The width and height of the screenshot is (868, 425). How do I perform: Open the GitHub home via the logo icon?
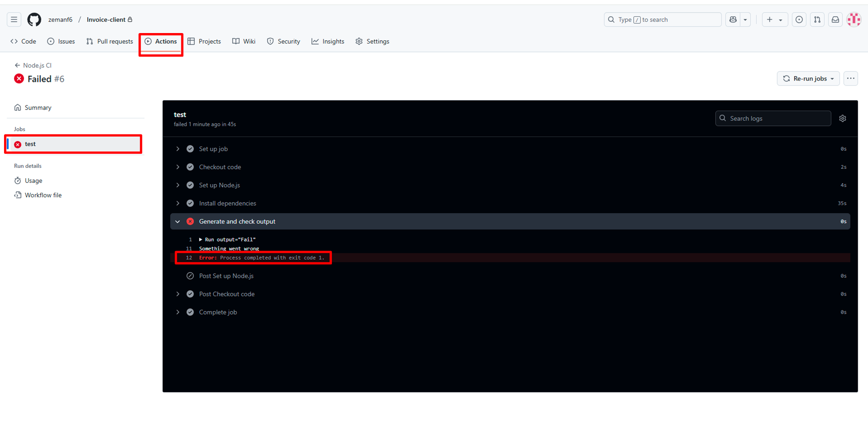point(33,19)
